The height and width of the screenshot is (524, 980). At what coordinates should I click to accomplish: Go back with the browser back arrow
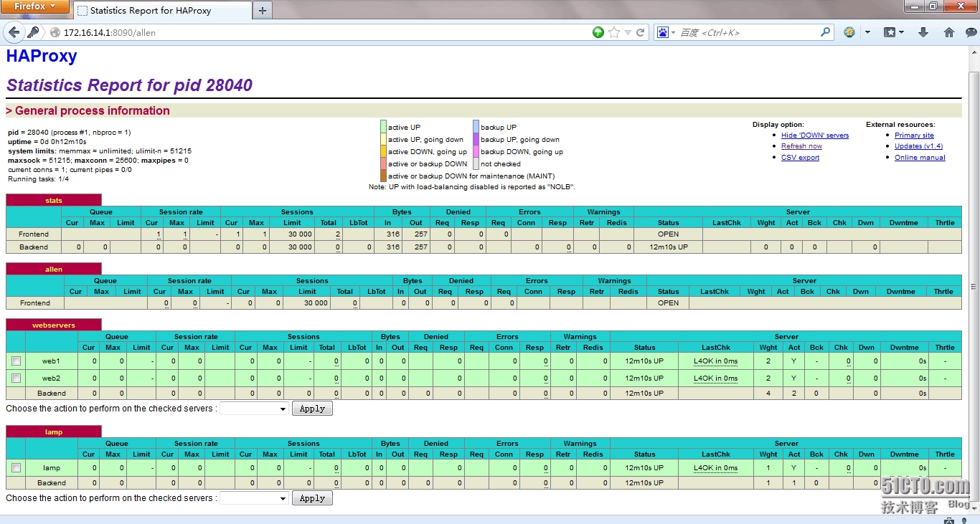(14, 32)
